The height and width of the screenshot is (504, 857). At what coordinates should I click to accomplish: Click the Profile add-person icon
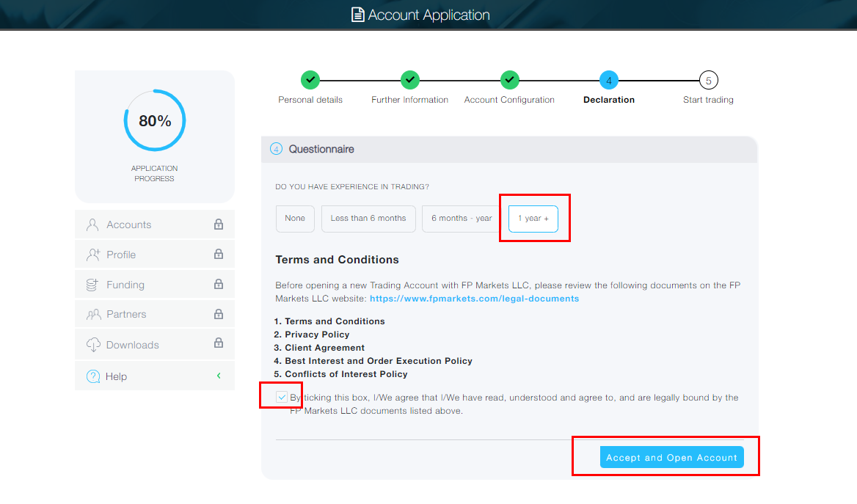pos(92,255)
